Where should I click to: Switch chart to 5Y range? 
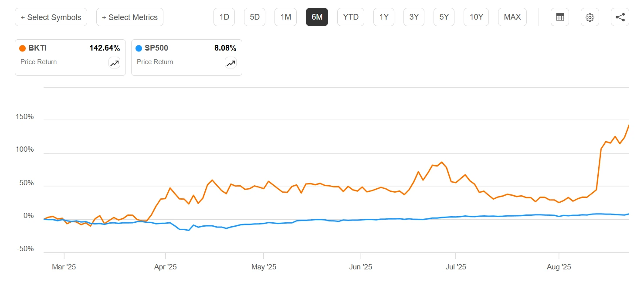click(x=444, y=17)
